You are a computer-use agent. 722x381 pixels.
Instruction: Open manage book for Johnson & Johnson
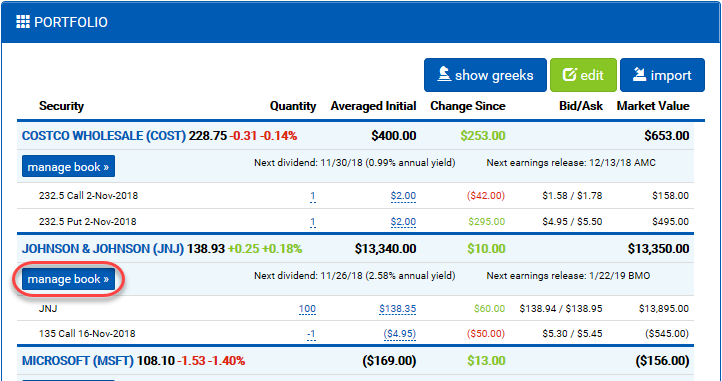69,279
